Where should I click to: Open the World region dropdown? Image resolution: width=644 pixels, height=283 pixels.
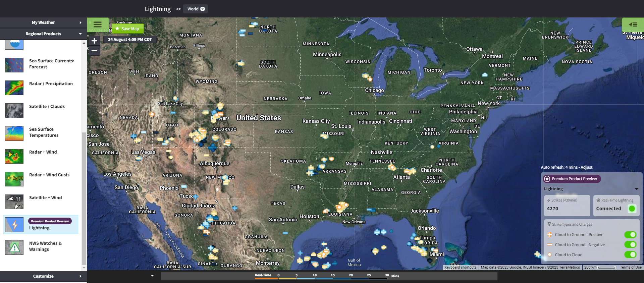tap(196, 9)
